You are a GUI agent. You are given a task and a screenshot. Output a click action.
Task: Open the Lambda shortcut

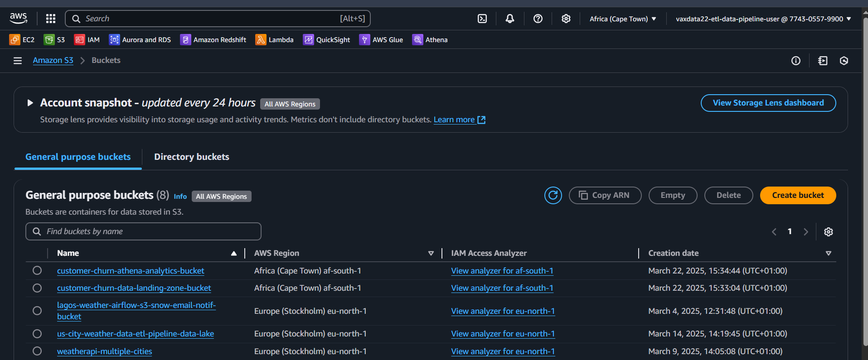pyautogui.click(x=274, y=40)
